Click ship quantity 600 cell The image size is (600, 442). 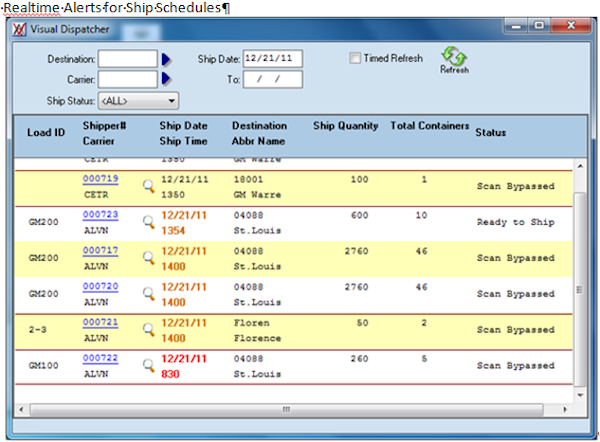pyautogui.click(x=360, y=215)
